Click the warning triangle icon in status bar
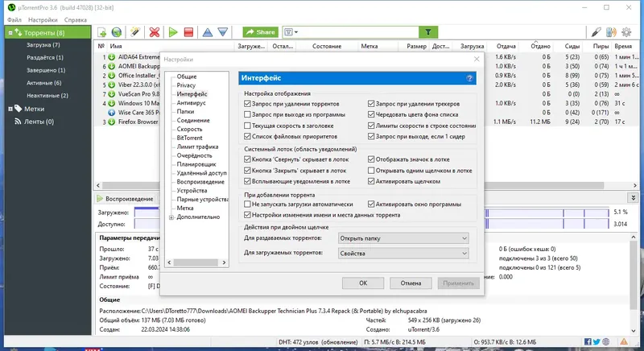 [x=624, y=341]
